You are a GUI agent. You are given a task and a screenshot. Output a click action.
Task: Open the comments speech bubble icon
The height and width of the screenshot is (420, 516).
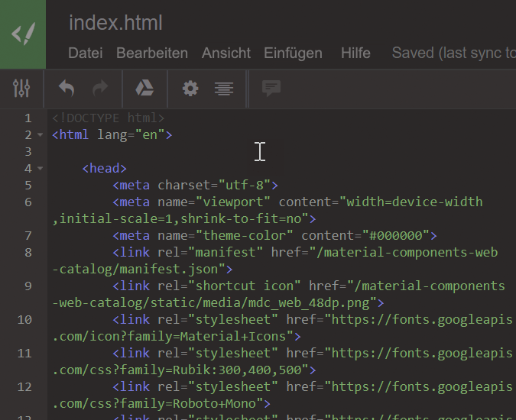click(x=271, y=88)
